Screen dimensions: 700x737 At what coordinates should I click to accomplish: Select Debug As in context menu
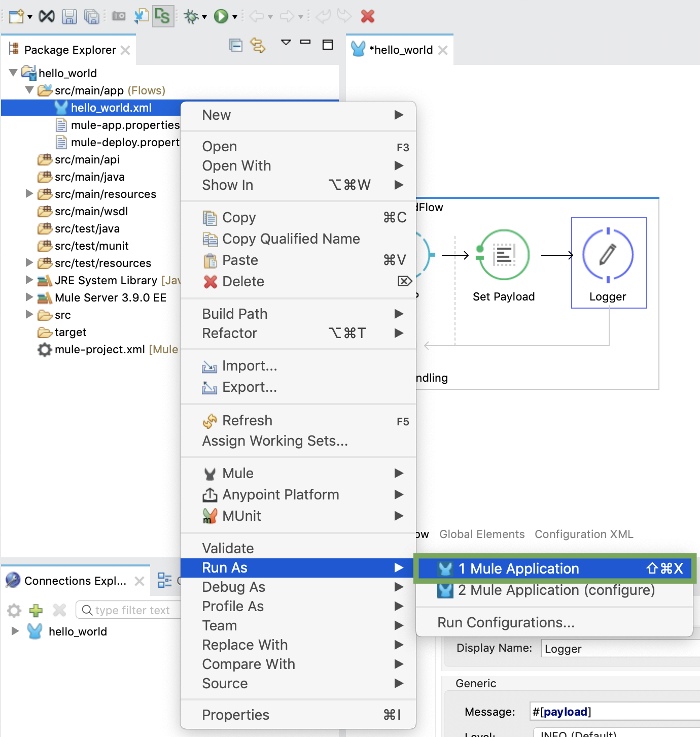[x=298, y=587]
